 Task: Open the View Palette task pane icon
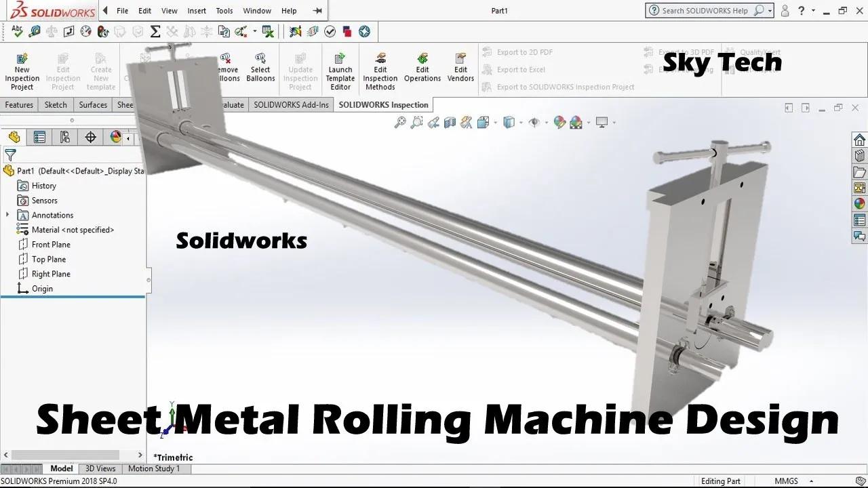point(859,188)
